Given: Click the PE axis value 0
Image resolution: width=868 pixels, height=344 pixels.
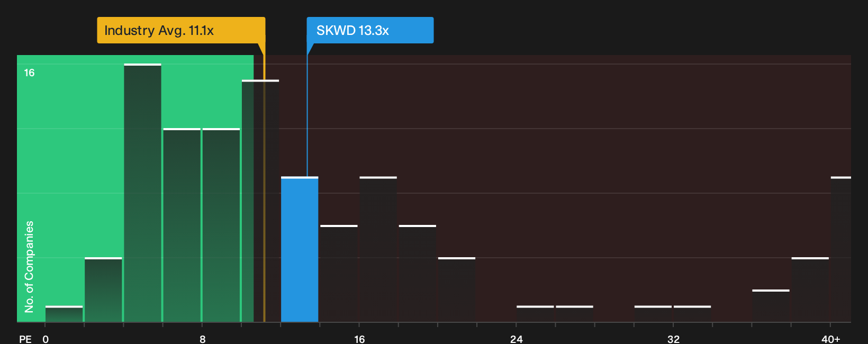Looking at the screenshot, I should point(46,339).
